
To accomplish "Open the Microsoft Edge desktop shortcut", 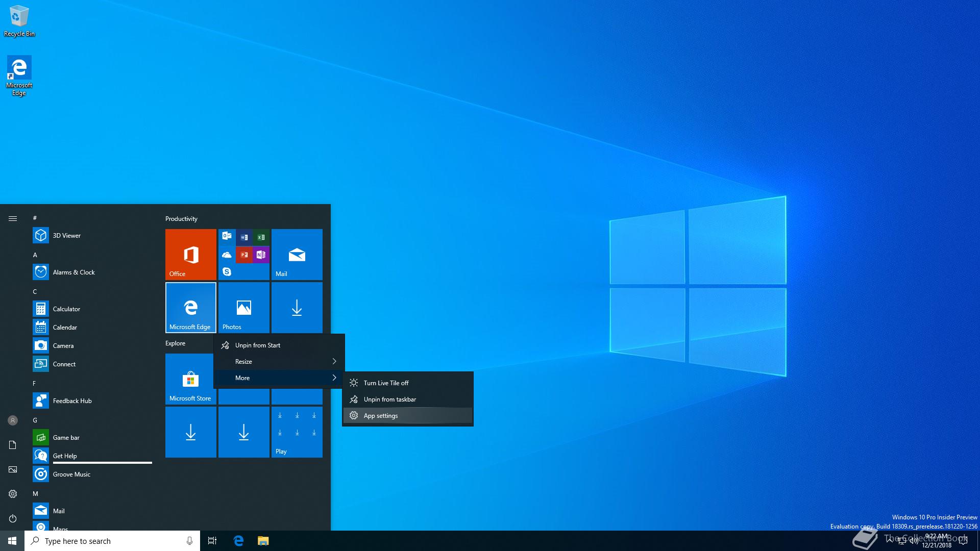I will pyautogui.click(x=19, y=76).
